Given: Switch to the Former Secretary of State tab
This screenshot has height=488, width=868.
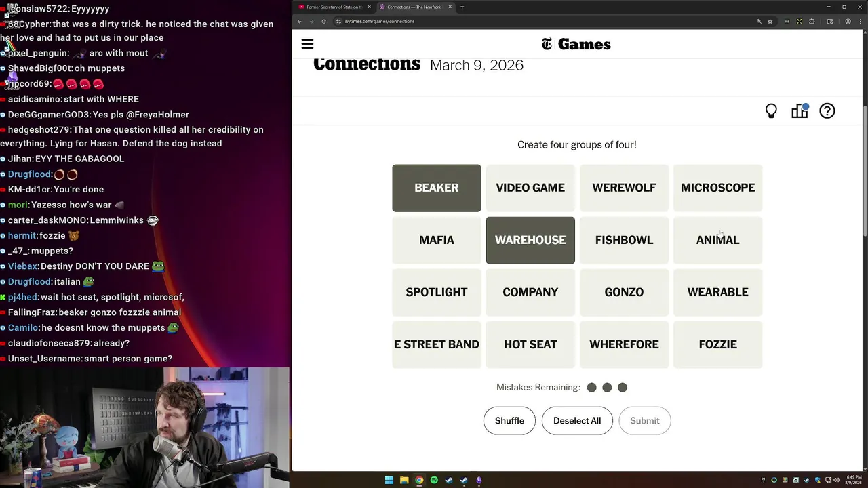Looking at the screenshot, I should [334, 7].
